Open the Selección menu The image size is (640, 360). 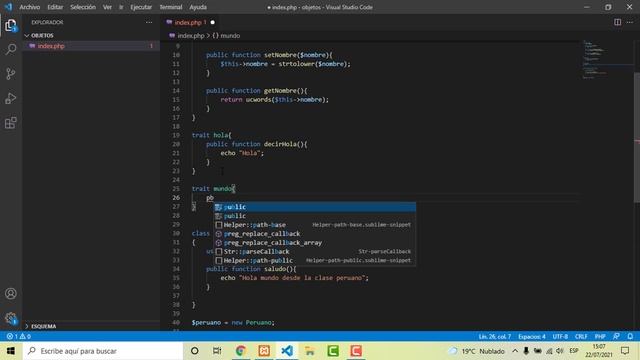(83, 7)
